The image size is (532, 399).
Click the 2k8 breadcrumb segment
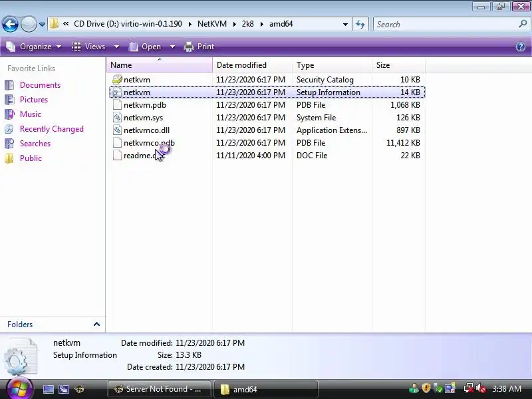click(x=247, y=24)
